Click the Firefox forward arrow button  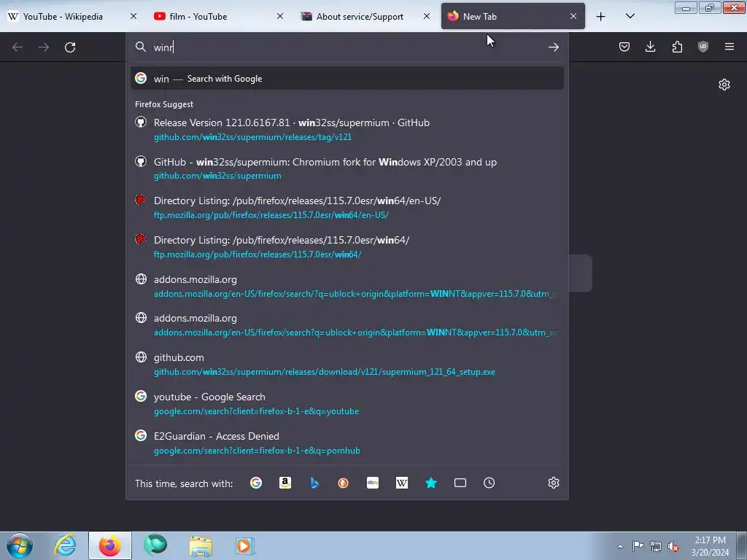[44, 47]
